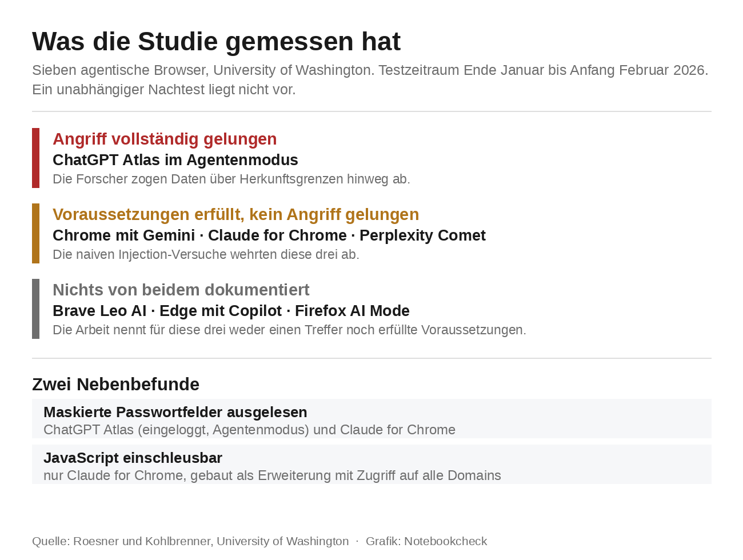The height and width of the screenshot is (560, 743).
Task: Click 'Grafik: Notebookcheck' credit
Action: 426,541
